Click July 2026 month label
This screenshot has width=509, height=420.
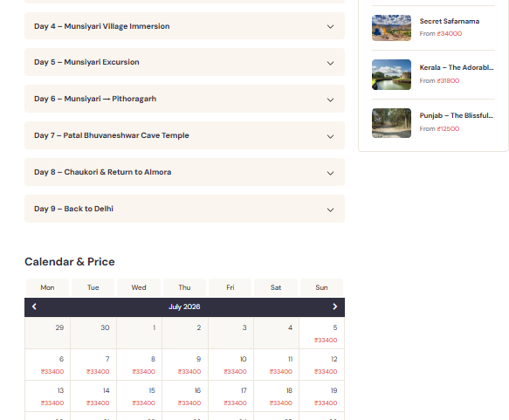[184, 306]
